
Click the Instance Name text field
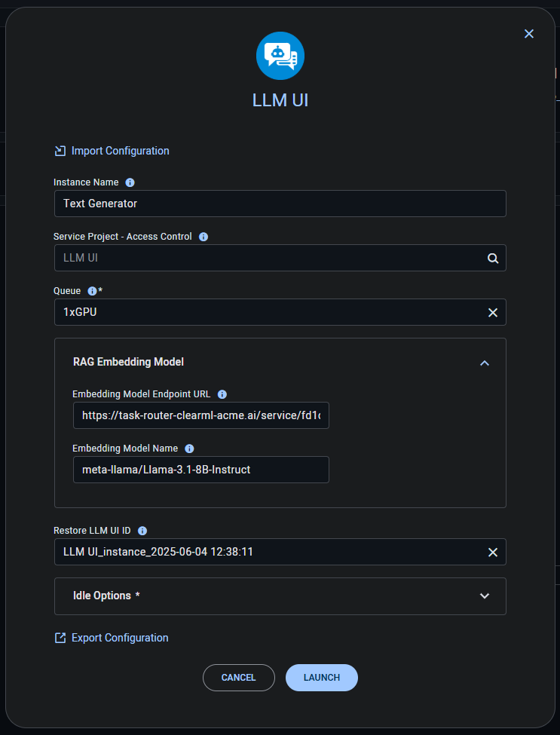coord(280,203)
